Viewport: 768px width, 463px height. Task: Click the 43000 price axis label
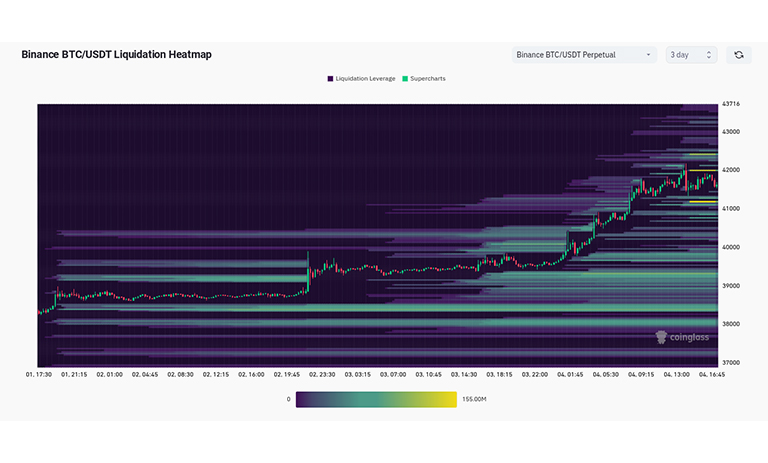click(731, 132)
